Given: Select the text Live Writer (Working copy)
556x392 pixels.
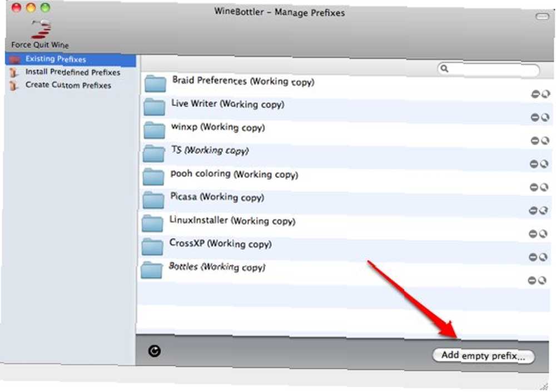Looking at the screenshot, I should 227,104.
